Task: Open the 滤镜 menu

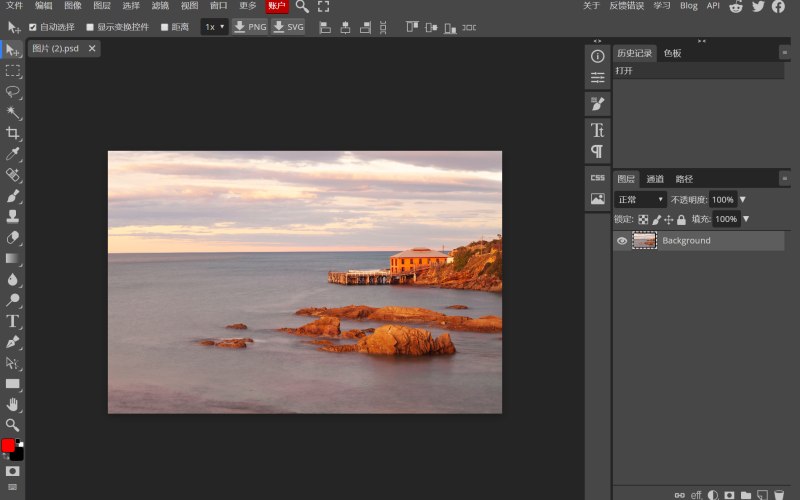Action: tap(160, 6)
